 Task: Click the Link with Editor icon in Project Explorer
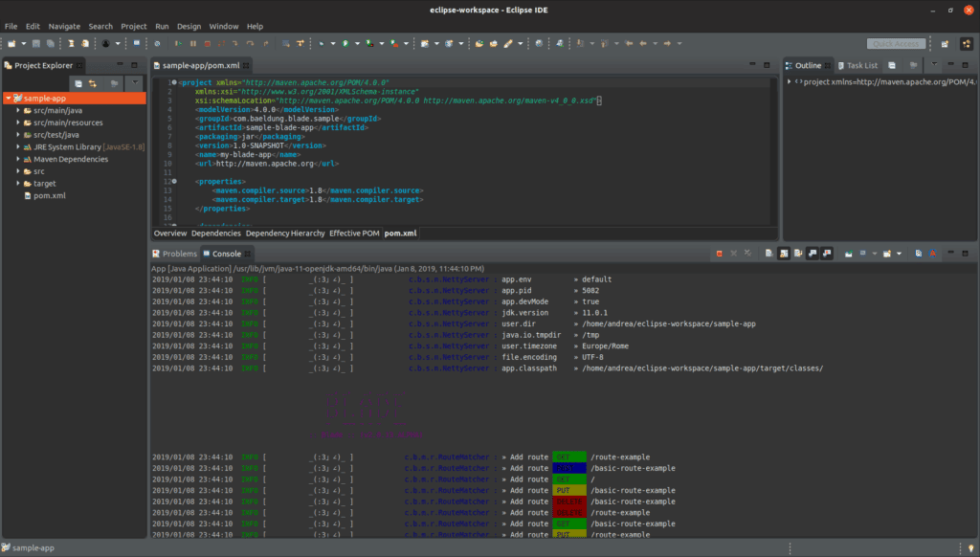point(95,84)
